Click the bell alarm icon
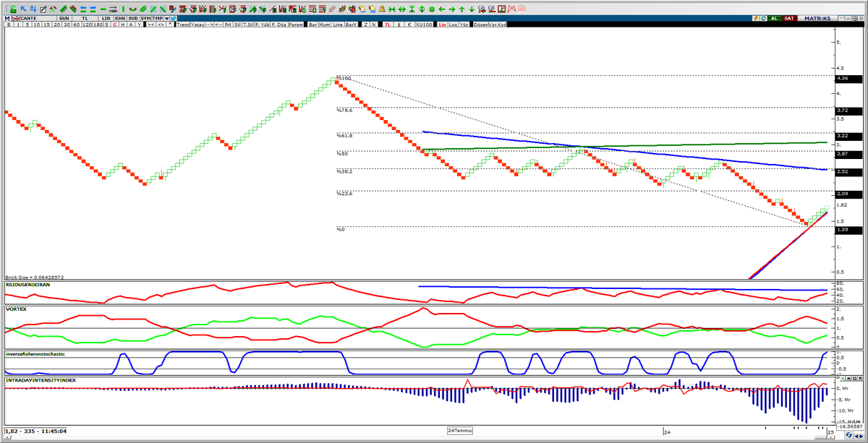This screenshot has height=443, width=868. (x=382, y=9)
